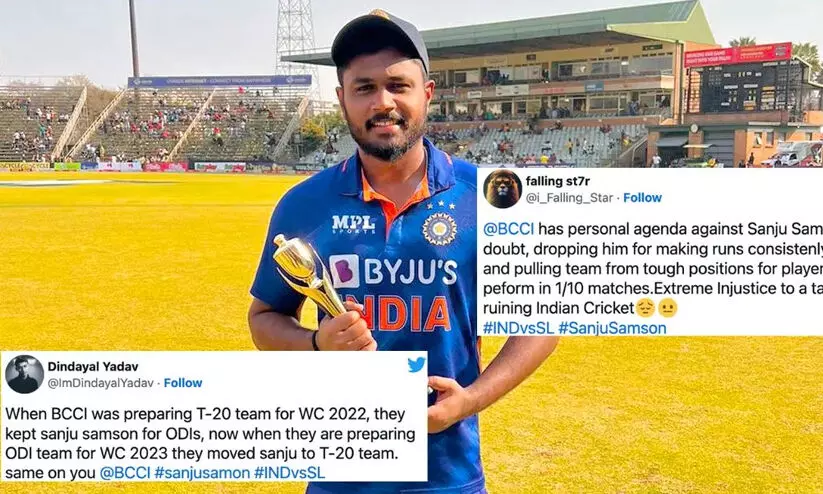Image resolution: width=823 pixels, height=494 pixels.
Task: Click the neutral face emoji
Action: [667, 308]
